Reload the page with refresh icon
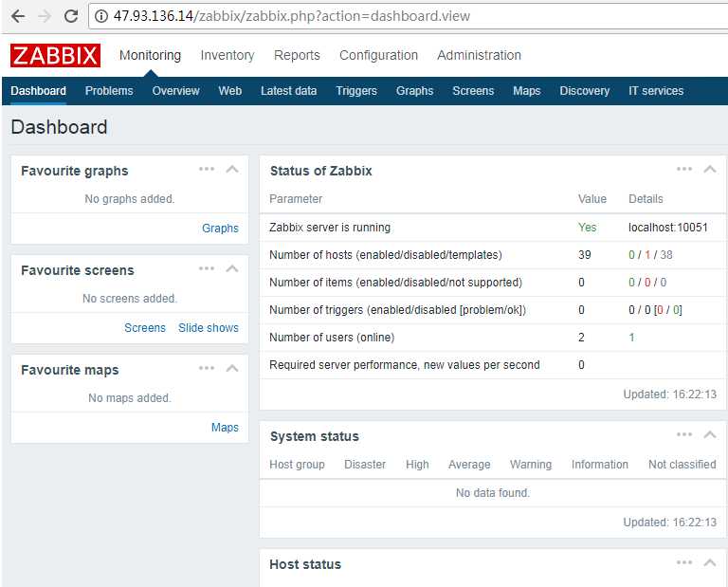This screenshot has height=587, width=728. [70, 16]
